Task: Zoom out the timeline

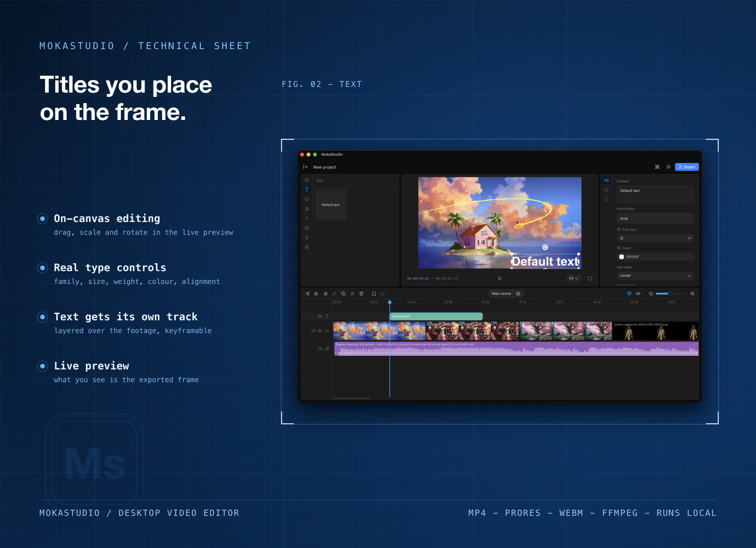Action: click(651, 293)
